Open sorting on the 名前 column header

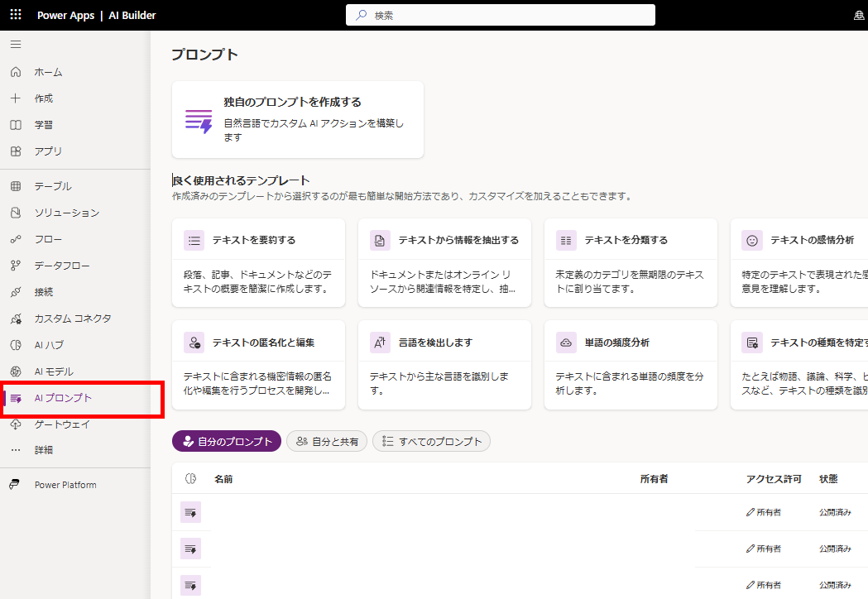pos(222,478)
